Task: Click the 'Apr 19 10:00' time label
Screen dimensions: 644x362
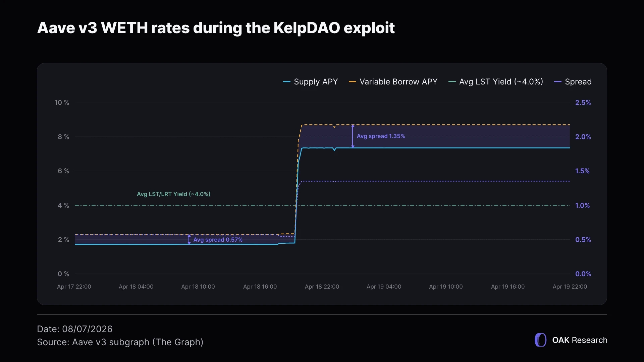Action: point(446,287)
